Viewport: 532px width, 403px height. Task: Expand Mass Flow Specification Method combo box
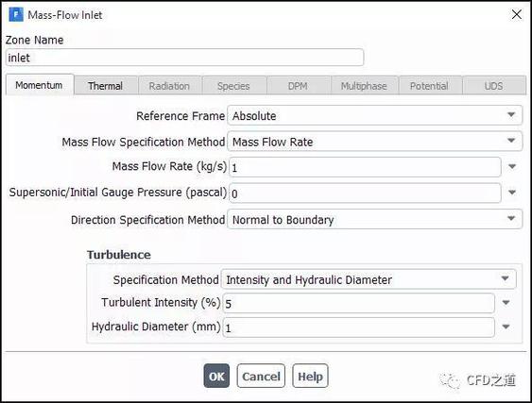click(x=374, y=142)
